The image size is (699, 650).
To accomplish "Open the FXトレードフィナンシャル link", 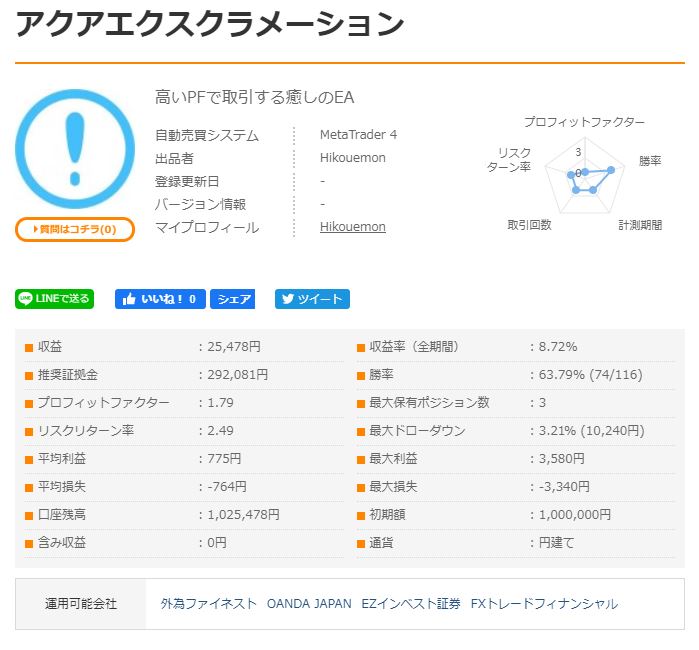I will [544, 604].
